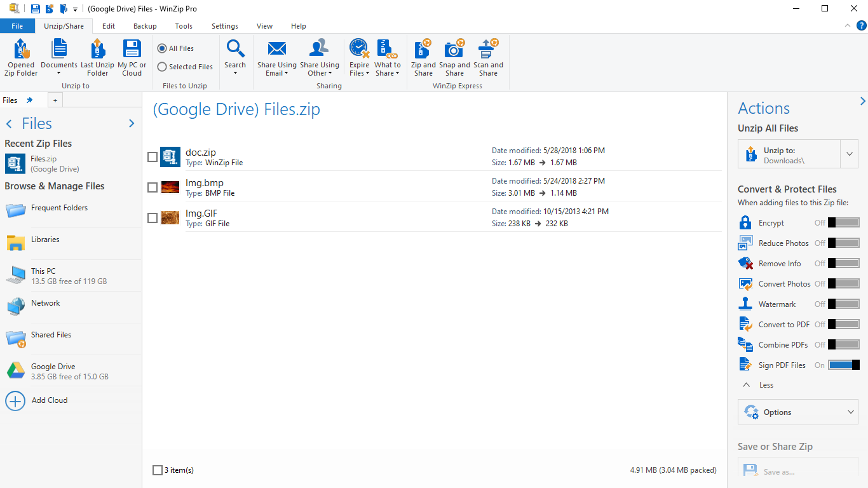Toggle the Convert Photos switch on
This screenshot has height=488, width=868.
844,283
